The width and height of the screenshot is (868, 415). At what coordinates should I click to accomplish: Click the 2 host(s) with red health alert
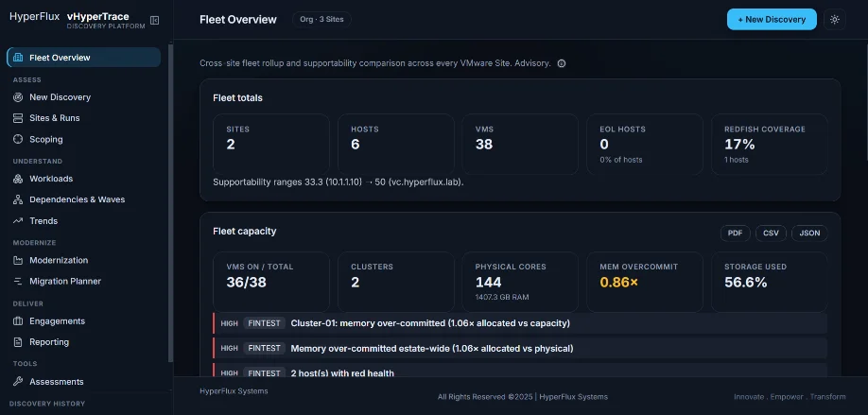pos(520,371)
